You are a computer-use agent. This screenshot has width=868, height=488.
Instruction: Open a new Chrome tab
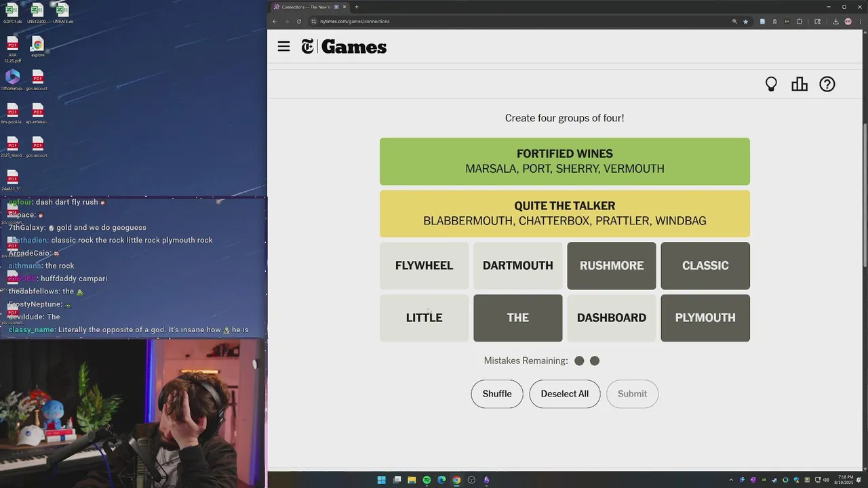point(357,7)
